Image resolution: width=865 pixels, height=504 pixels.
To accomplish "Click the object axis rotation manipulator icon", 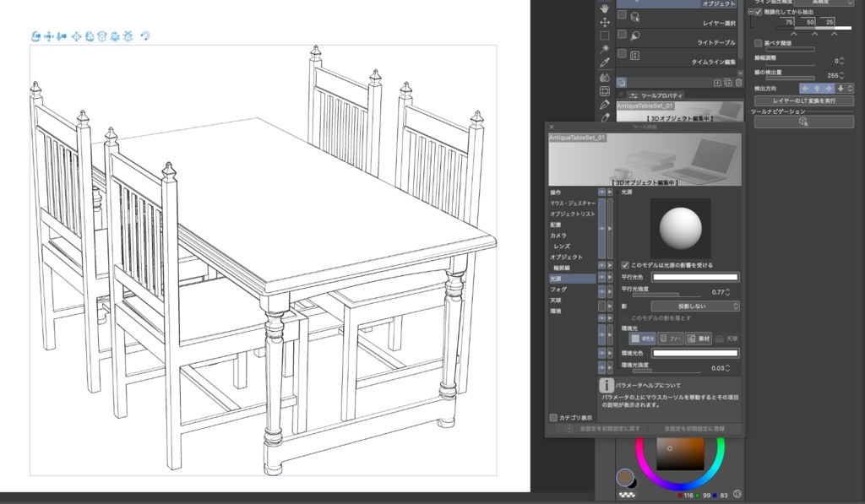I will (115, 36).
